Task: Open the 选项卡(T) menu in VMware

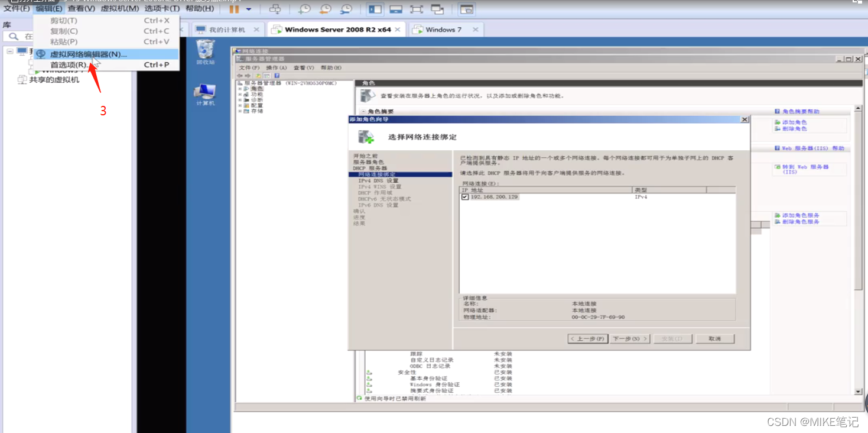Action: (162, 8)
